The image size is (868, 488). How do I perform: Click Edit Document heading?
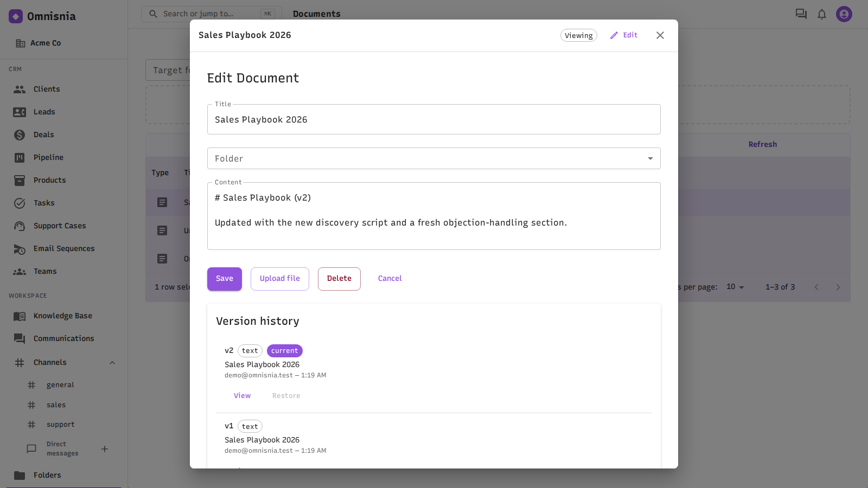[x=253, y=78]
